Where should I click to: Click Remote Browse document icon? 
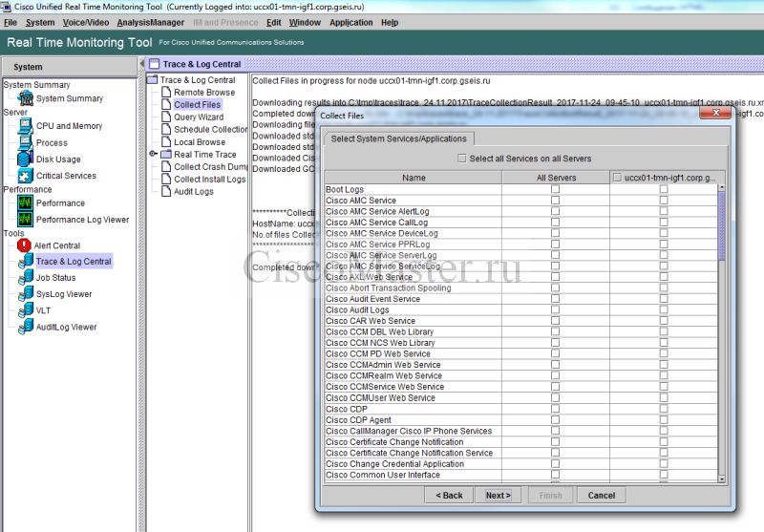[x=166, y=92]
